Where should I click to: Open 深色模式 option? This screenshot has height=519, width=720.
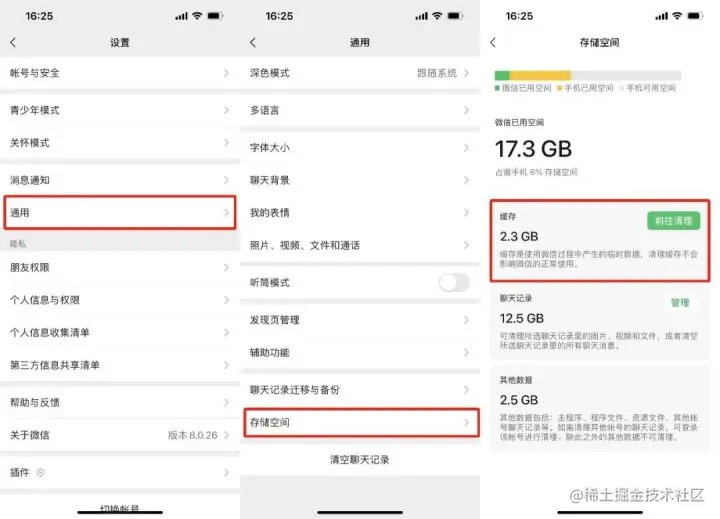pos(360,73)
